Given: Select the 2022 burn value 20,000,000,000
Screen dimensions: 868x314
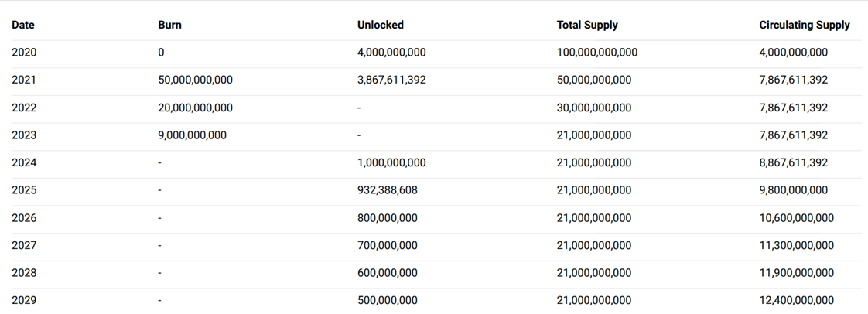Looking at the screenshot, I should [x=195, y=108].
